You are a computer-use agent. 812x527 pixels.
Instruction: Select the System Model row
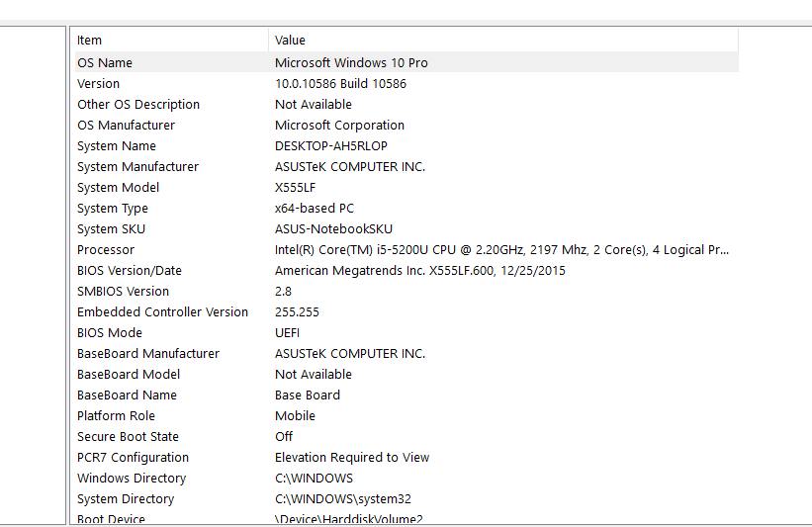[x=406, y=188]
